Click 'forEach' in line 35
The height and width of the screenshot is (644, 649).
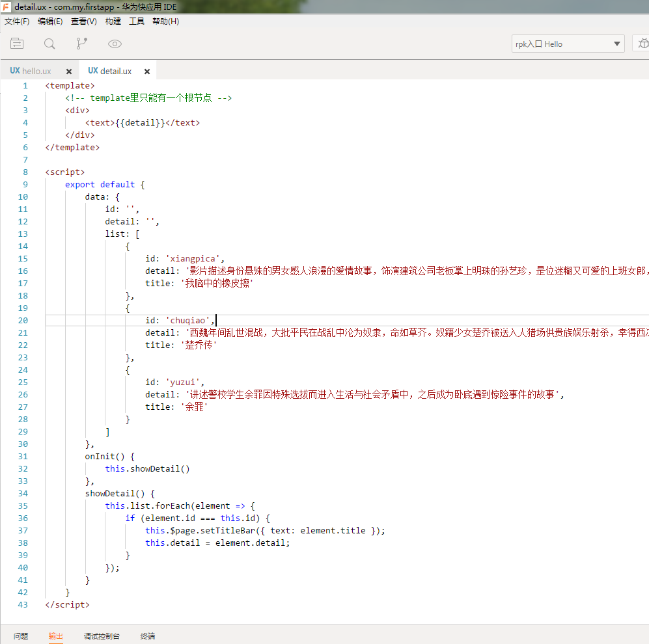click(x=173, y=506)
